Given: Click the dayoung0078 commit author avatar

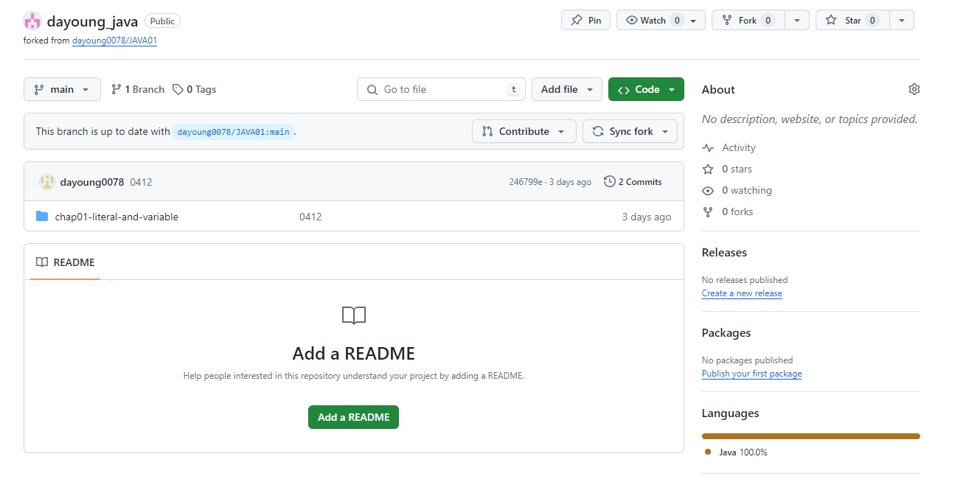Looking at the screenshot, I should [x=47, y=182].
